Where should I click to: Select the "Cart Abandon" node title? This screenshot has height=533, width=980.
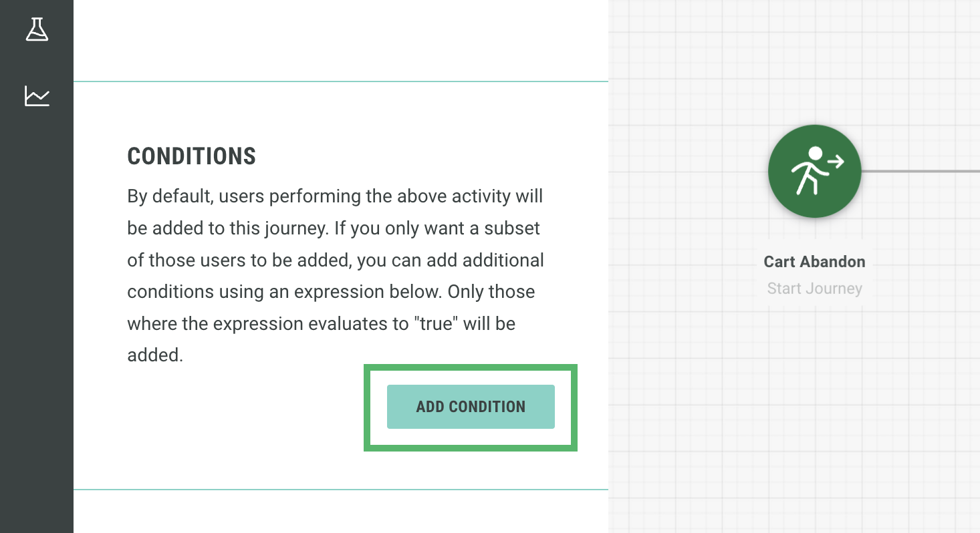(814, 262)
